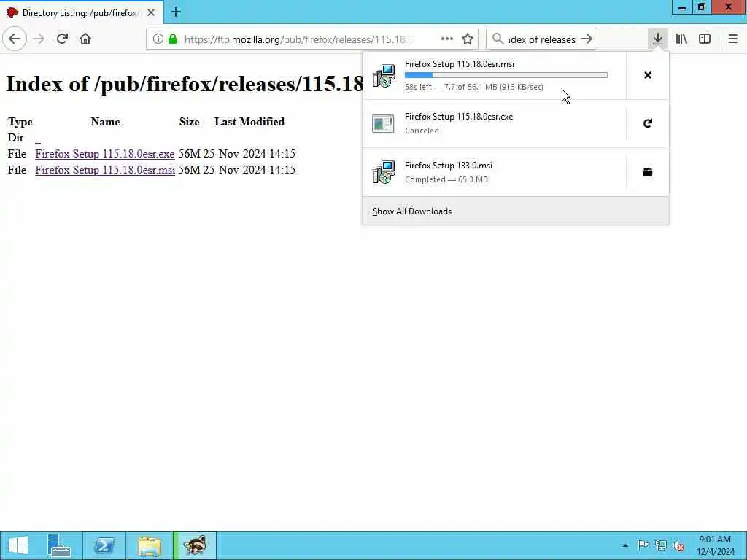Viewport: 747px width, 560px height.
Task: Reload the current page
Action: tap(62, 39)
